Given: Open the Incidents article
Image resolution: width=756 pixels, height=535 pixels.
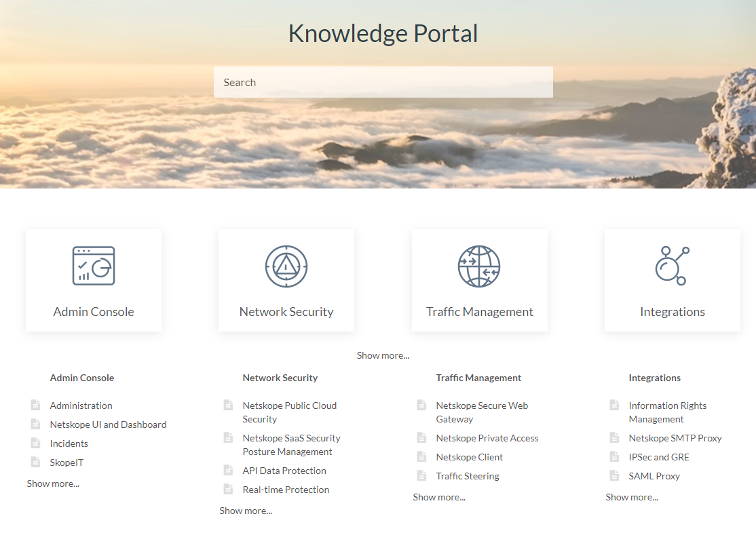Looking at the screenshot, I should [69, 443].
